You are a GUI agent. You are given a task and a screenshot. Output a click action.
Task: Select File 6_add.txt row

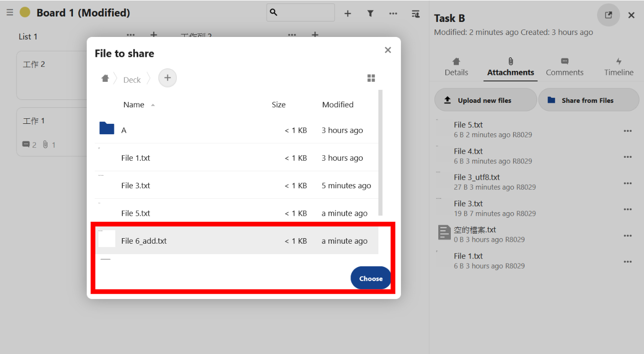(x=236, y=241)
